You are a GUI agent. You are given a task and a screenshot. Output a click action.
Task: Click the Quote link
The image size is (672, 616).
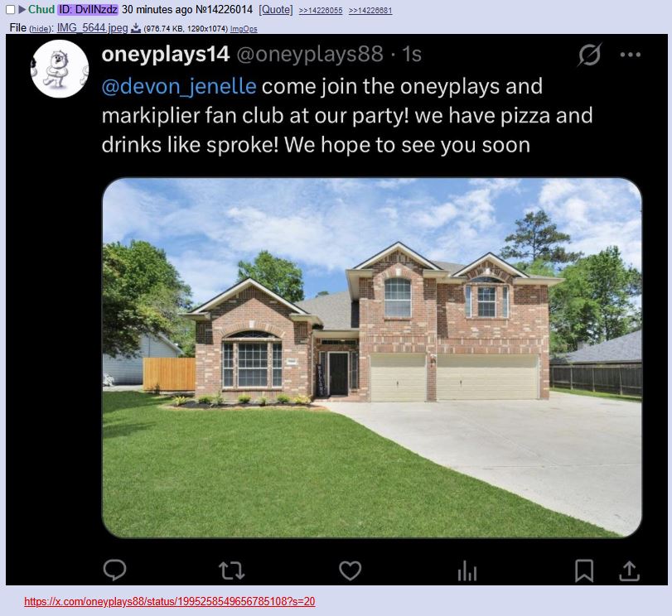(x=276, y=9)
